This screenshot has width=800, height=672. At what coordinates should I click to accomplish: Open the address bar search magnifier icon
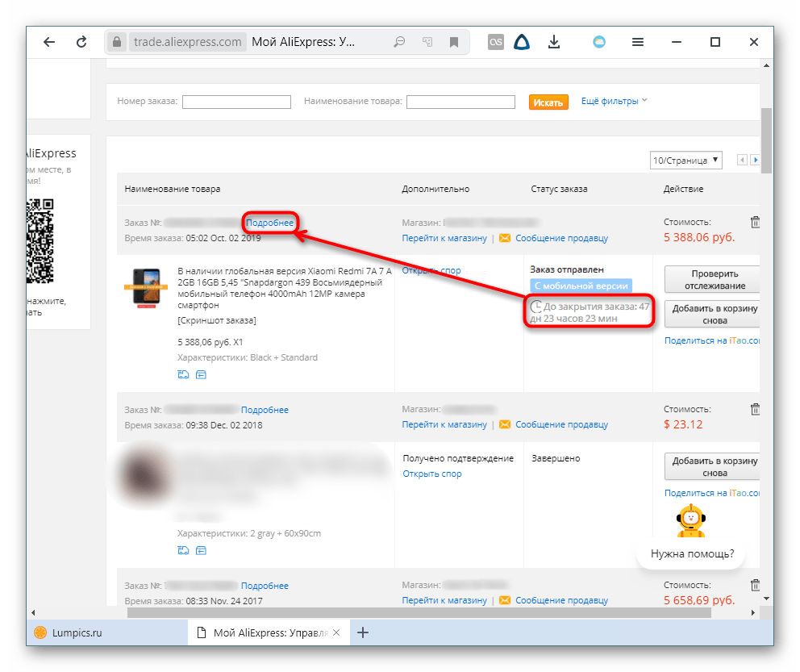click(399, 42)
